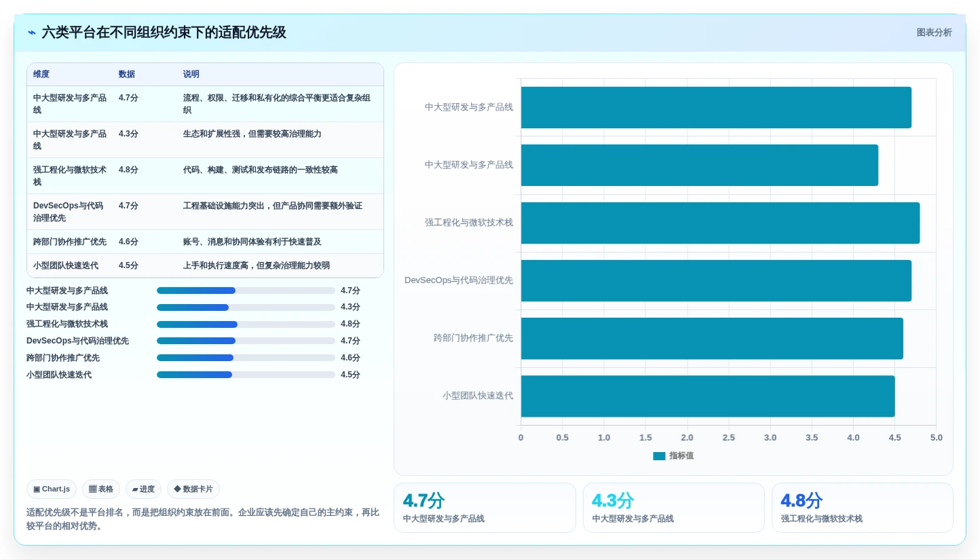Click the chart axis label 小型团队快速迭代
Image resolution: width=980 pixels, height=560 pixels.
pyautogui.click(x=478, y=396)
